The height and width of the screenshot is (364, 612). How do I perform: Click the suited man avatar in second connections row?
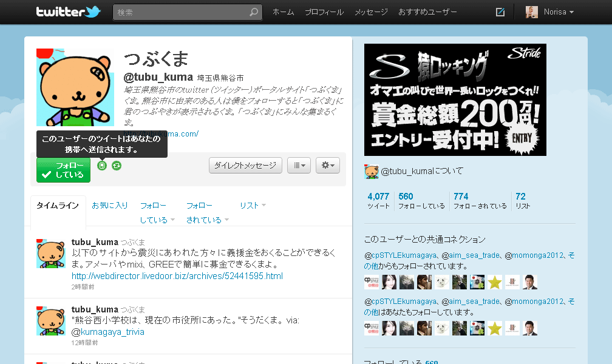tap(529, 328)
